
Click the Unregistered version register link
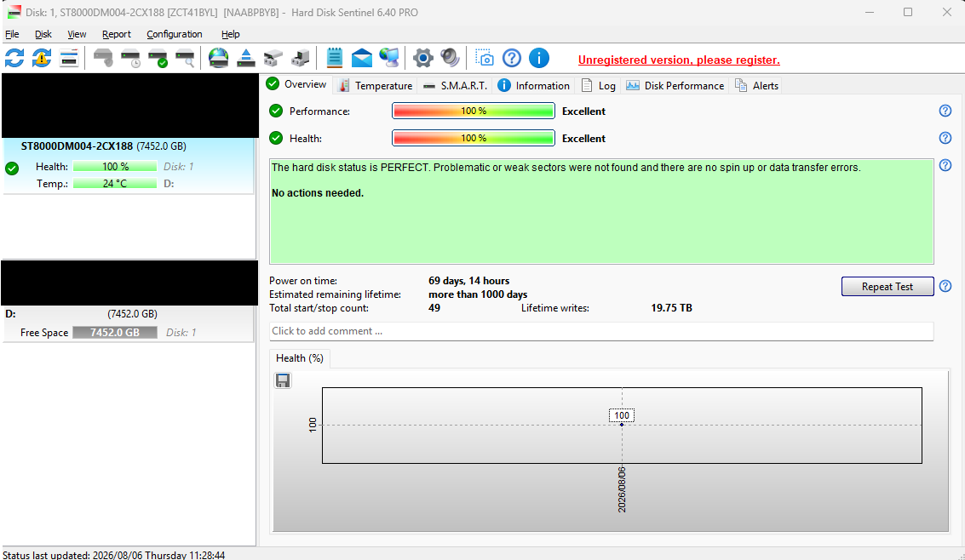click(679, 60)
